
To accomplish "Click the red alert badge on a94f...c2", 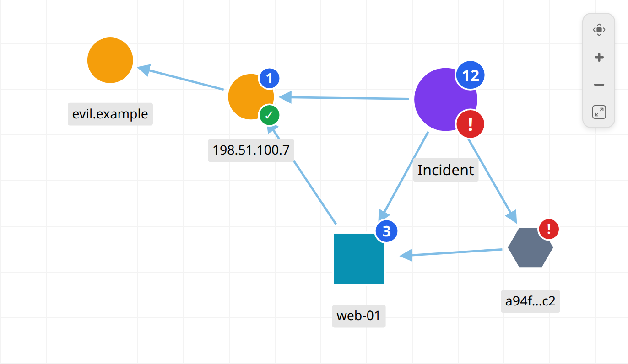I will [x=549, y=229].
